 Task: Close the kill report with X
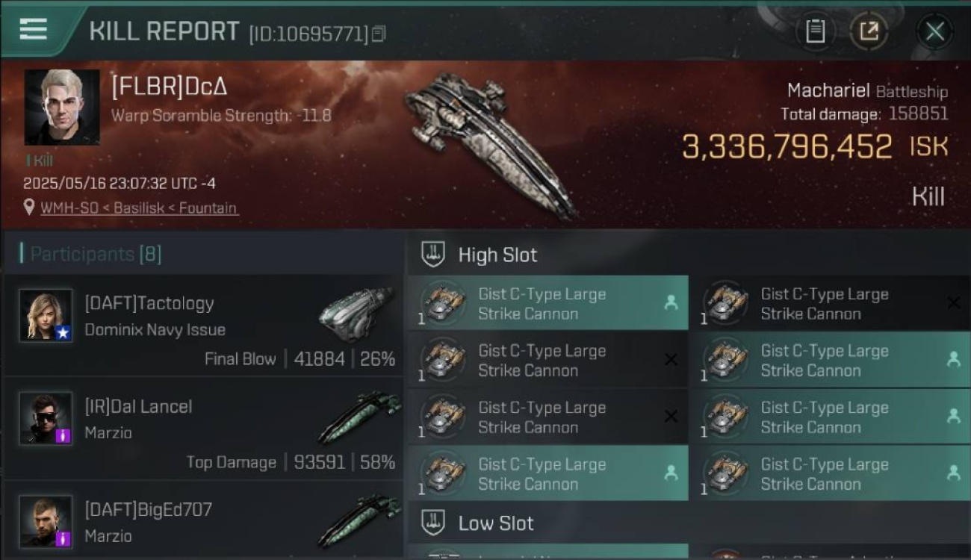click(934, 31)
